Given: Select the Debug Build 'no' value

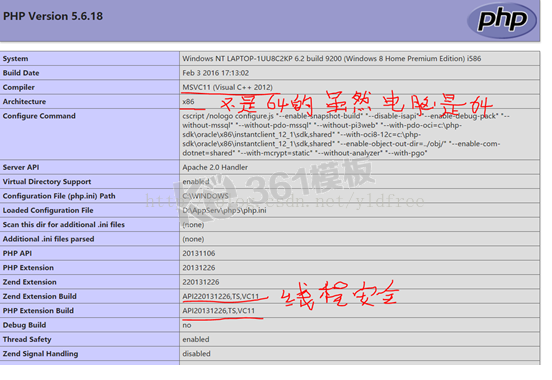Looking at the screenshot, I should (x=187, y=325).
